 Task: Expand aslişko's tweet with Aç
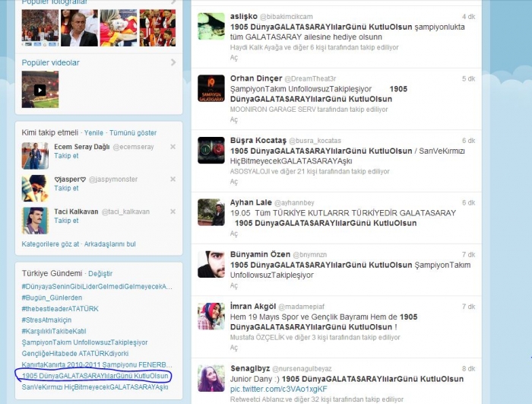234,57
